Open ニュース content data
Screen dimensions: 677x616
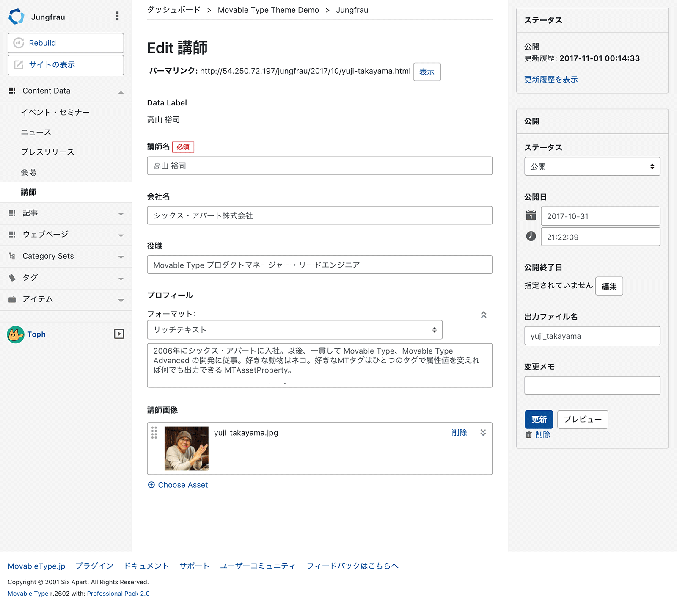coord(36,132)
